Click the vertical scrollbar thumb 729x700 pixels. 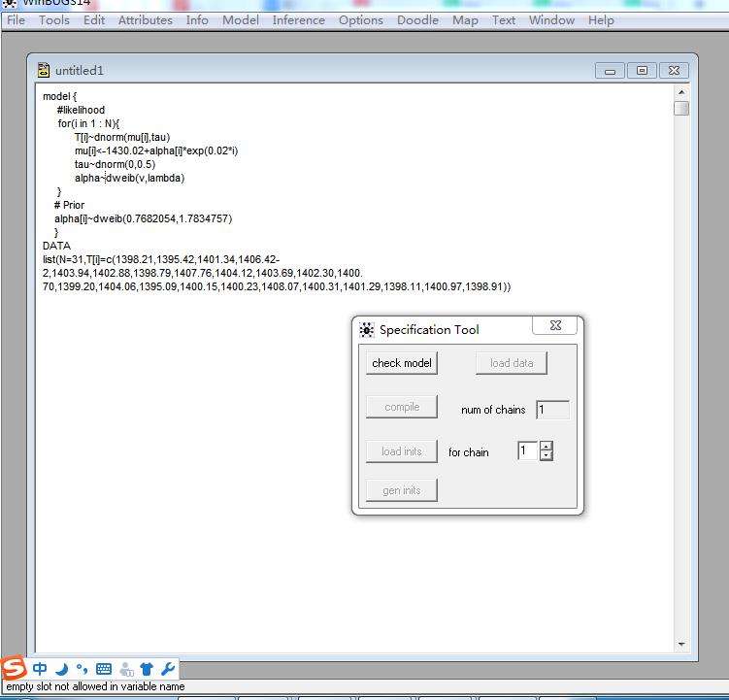pyautogui.click(x=681, y=109)
